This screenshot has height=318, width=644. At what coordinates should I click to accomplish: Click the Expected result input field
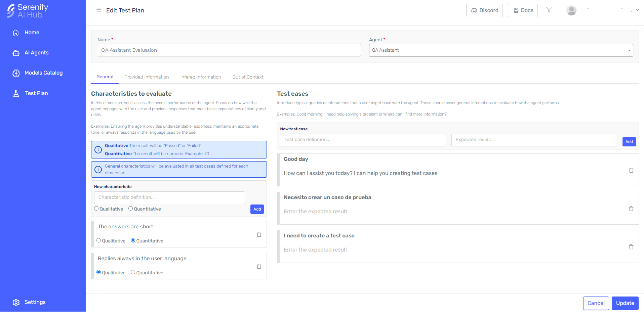534,140
